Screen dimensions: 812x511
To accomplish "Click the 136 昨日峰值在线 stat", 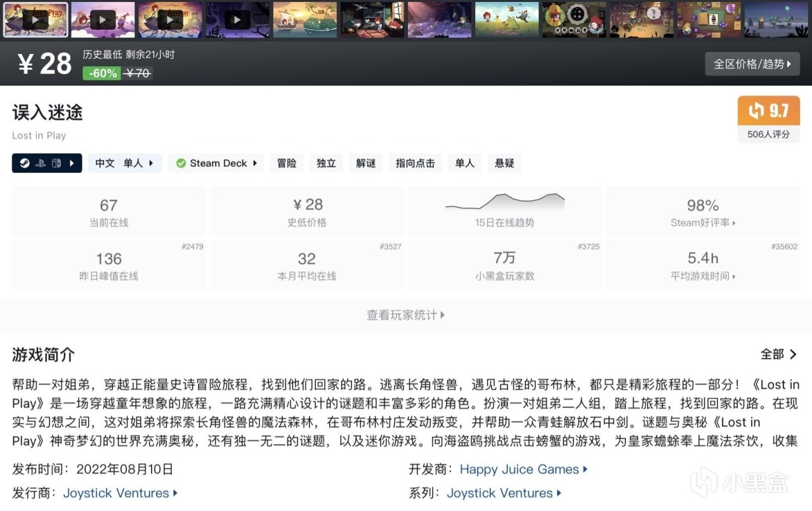I will pos(108,265).
